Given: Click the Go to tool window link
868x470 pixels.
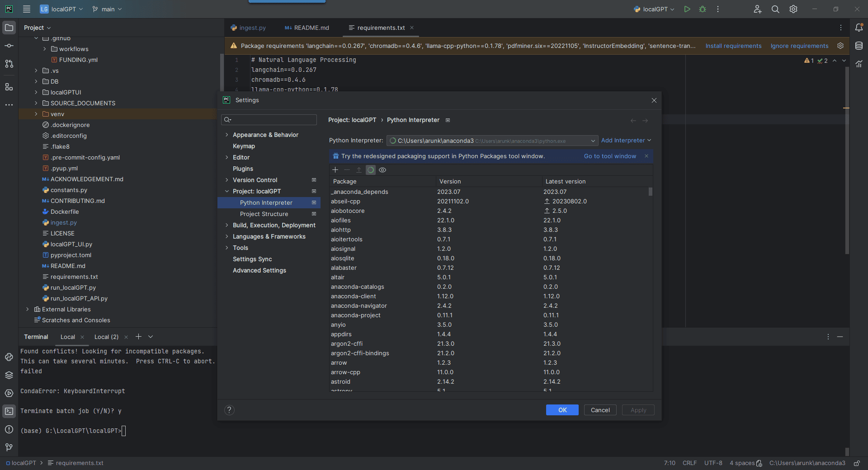Looking at the screenshot, I should (610, 156).
